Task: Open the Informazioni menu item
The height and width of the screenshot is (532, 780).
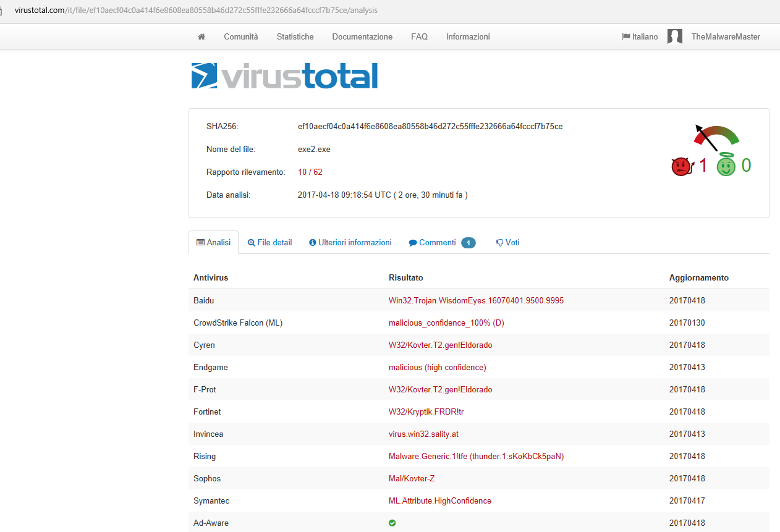Action: pyautogui.click(x=468, y=36)
